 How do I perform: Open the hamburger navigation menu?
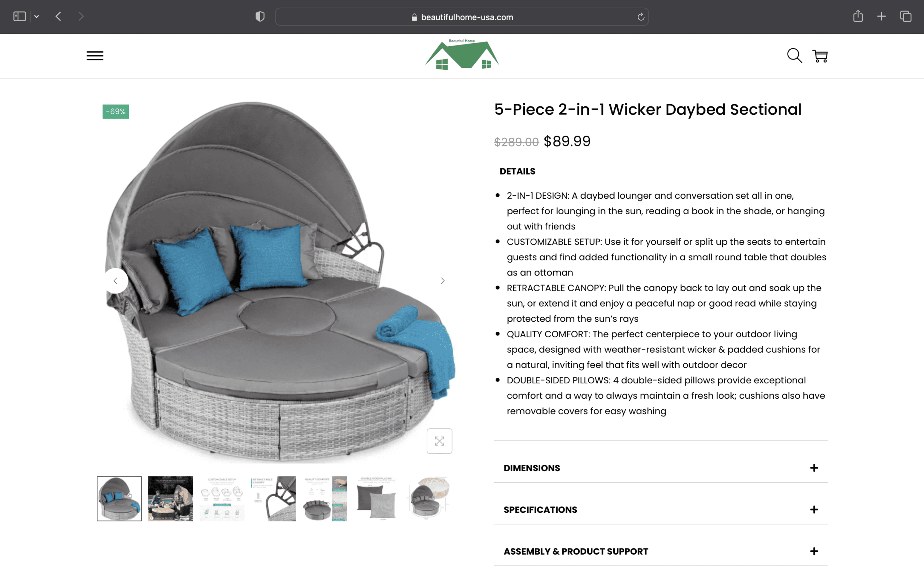click(95, 56)
